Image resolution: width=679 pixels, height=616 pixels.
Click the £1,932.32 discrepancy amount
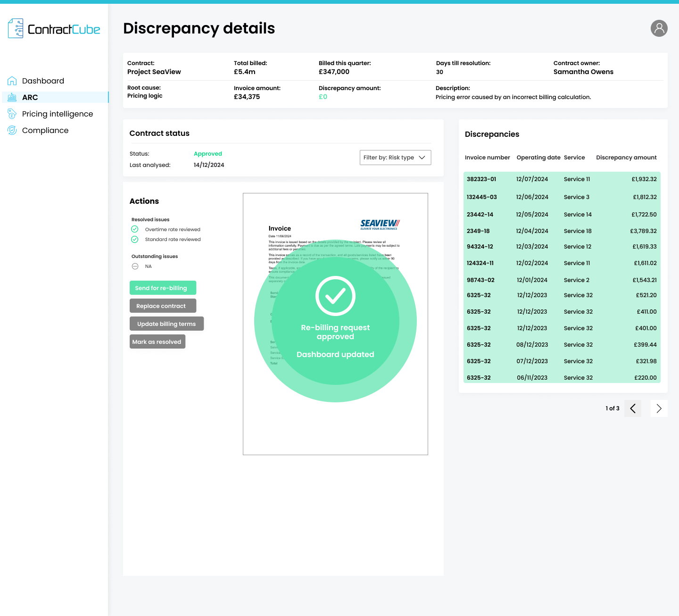point(644,179)
